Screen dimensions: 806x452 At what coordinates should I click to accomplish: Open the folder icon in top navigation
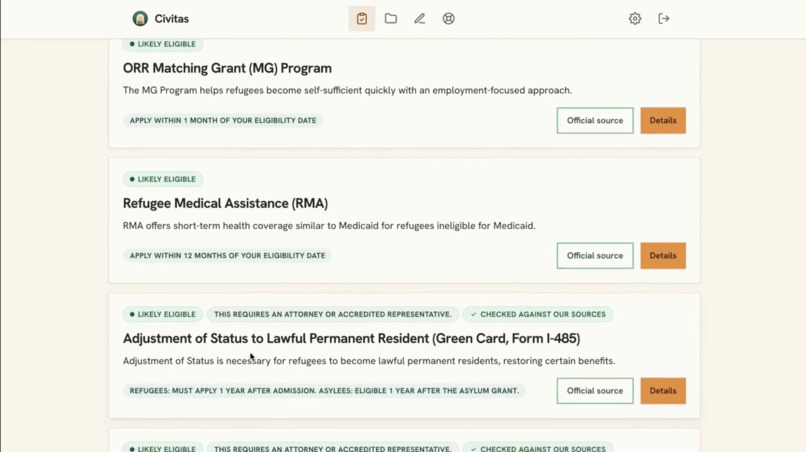[391, 19]
